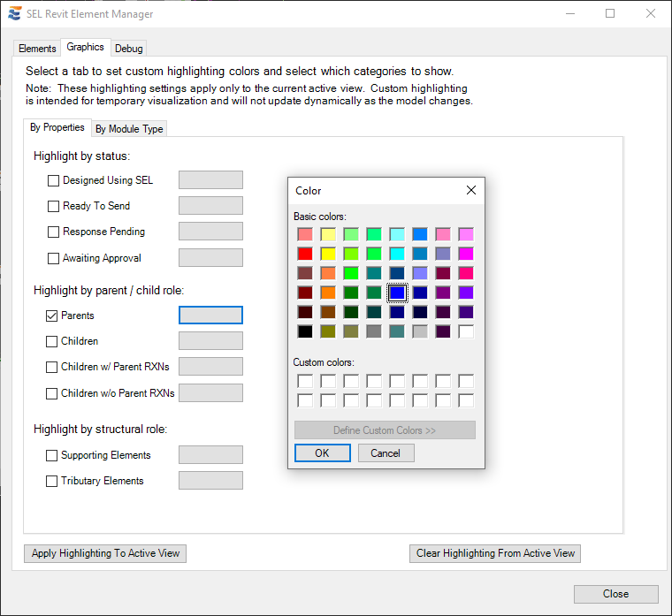672x616 pixels.
Task: Tick Children w/o Parent RXNs checkbox
Action: tap(51, 393)
